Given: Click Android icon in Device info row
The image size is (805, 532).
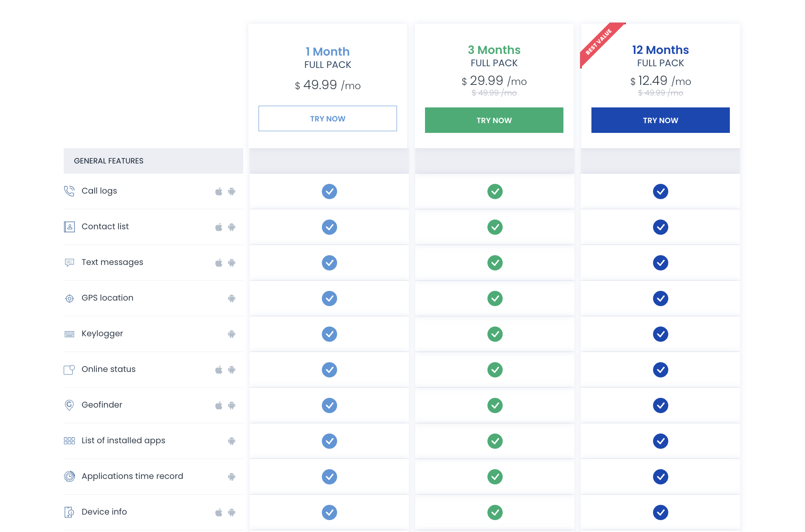Looking at the screenshot, I should [231, 512].
